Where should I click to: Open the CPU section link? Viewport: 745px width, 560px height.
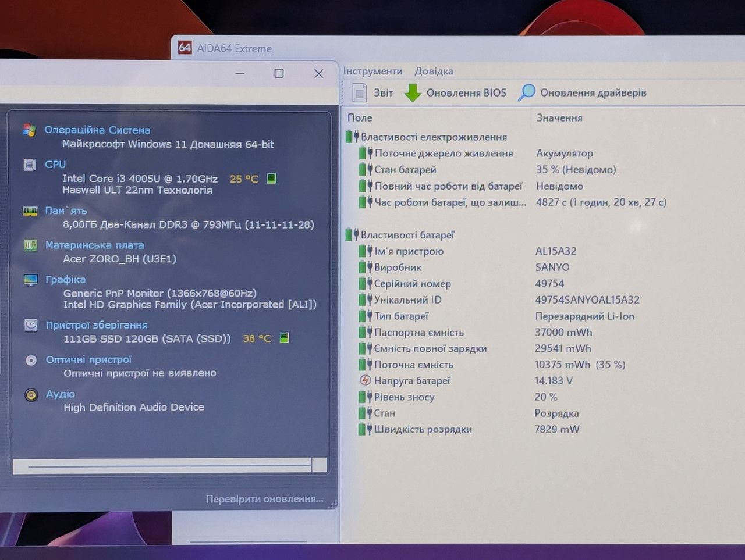point(55,165)
